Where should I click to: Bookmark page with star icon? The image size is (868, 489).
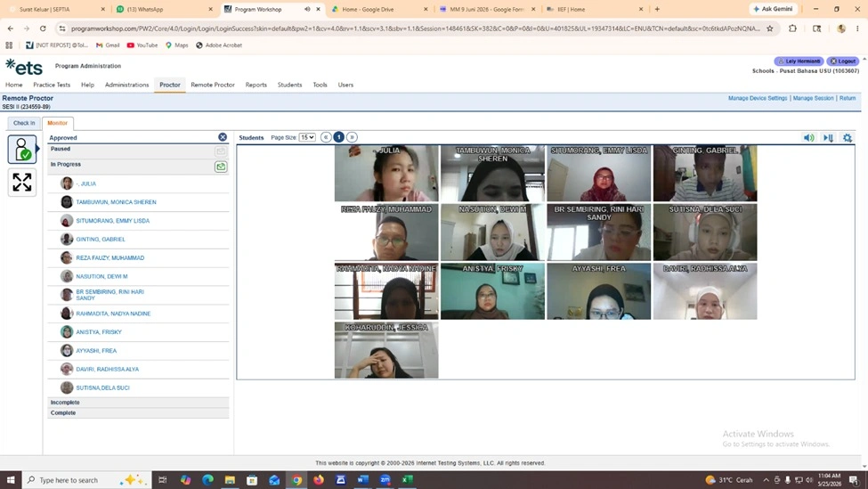pos(769,29)
